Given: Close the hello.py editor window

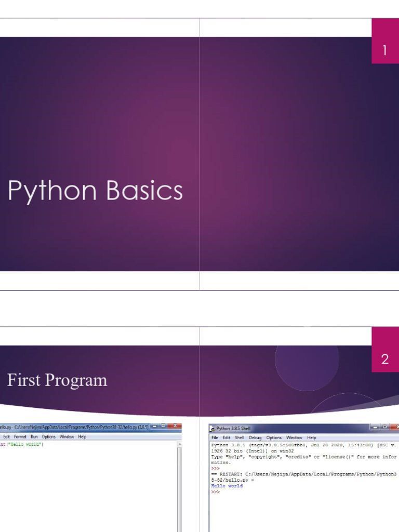Looking at the screenshot, I should 175,427.
